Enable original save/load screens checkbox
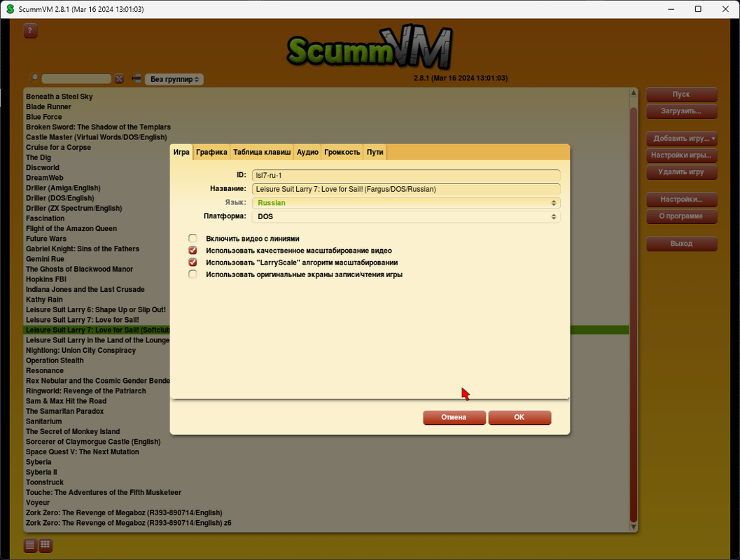Viewport: 740px width, 560px height. coord(193,274)
